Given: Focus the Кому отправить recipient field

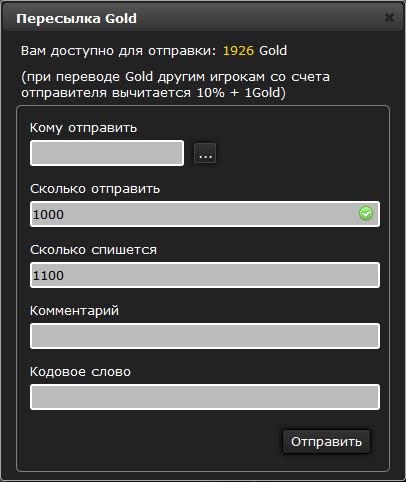Looking at the screenshot, I should (107, 153).
